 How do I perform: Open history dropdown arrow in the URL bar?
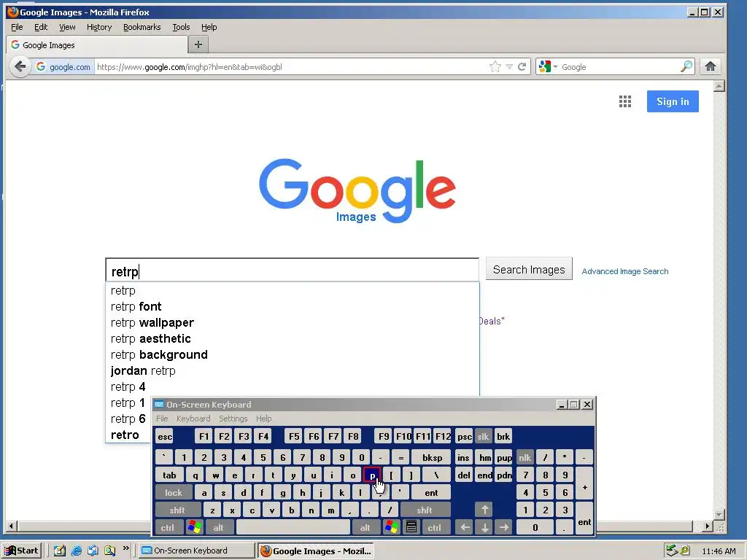pyautogui.click(x=509, y=66)
